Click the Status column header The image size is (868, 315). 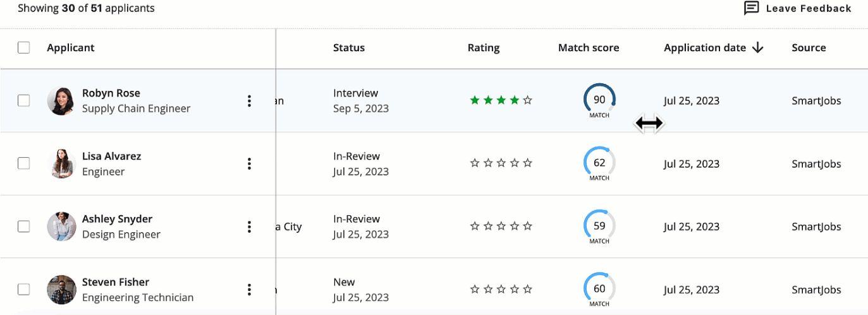(x=349, y=47)
